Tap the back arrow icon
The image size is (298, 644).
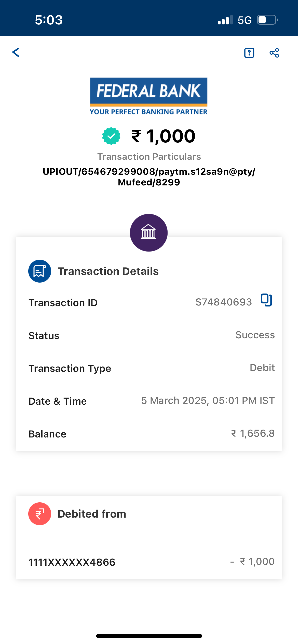click(16, 52)
